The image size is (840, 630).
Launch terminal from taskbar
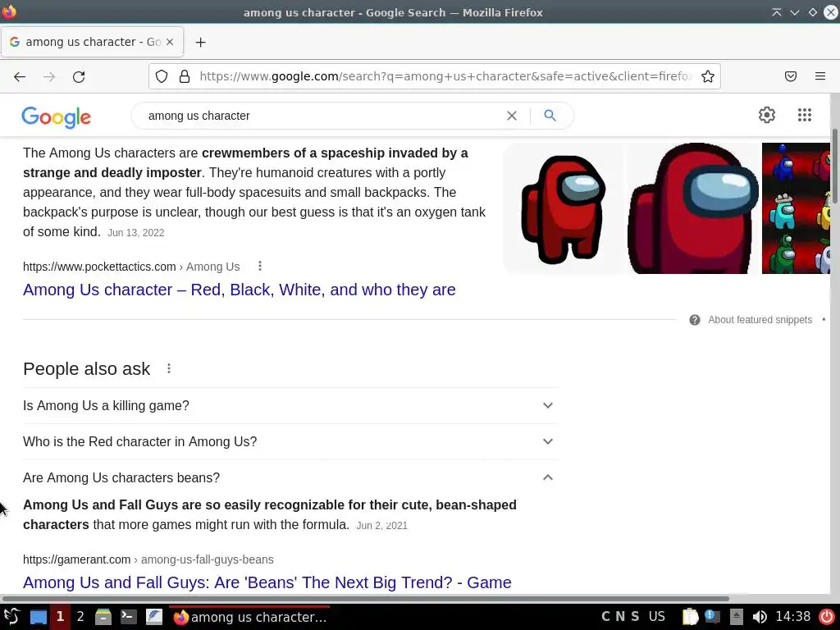pyautogui.click(x=128, y=617)
